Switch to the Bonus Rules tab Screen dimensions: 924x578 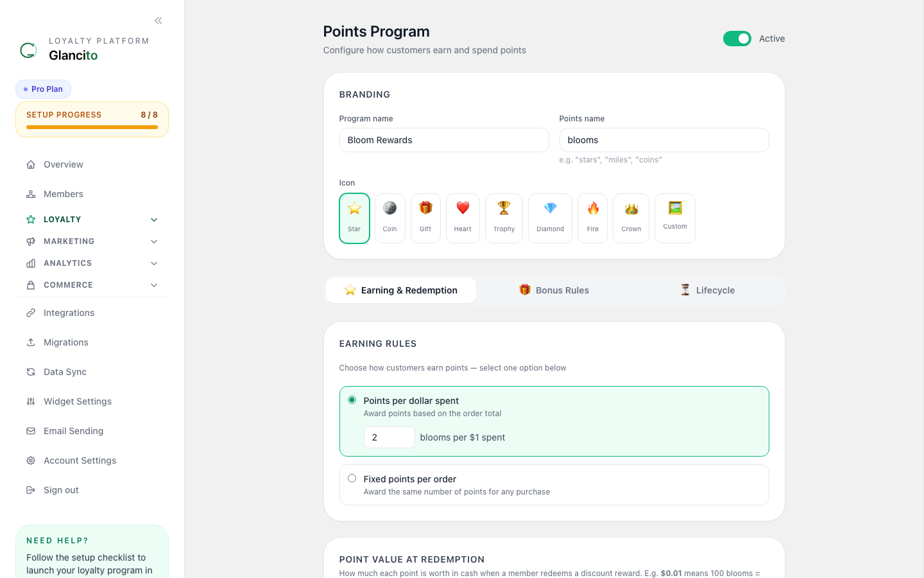tap(554, 290)
